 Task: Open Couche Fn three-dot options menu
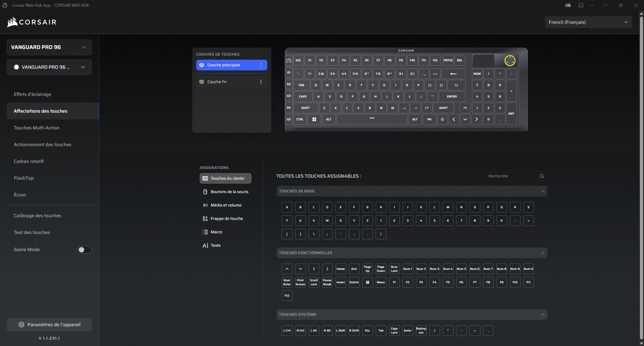(x=261, y=82)
